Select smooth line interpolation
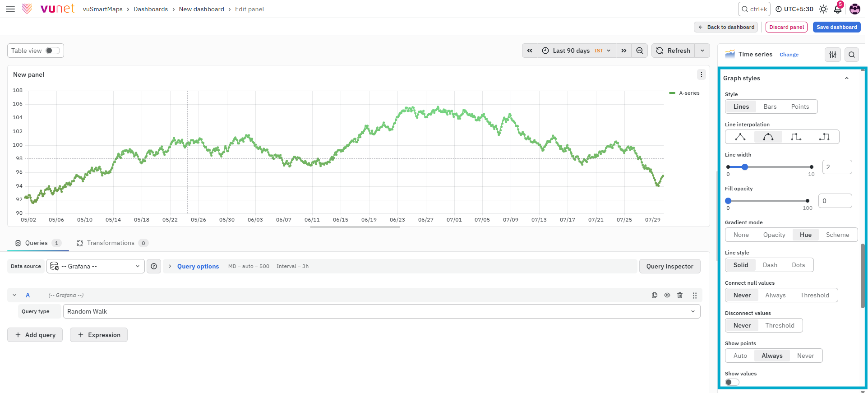The width and height of the screenshot is (868, 393). pyautogui.click(x=768, y=137)
